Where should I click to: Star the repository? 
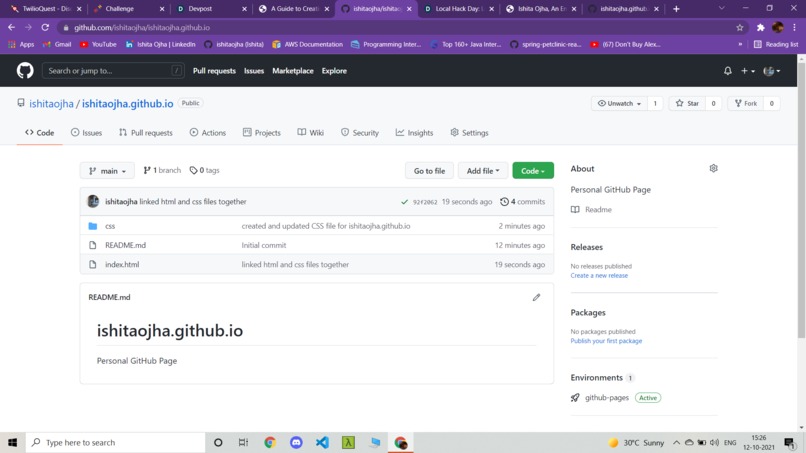[687, 103]
